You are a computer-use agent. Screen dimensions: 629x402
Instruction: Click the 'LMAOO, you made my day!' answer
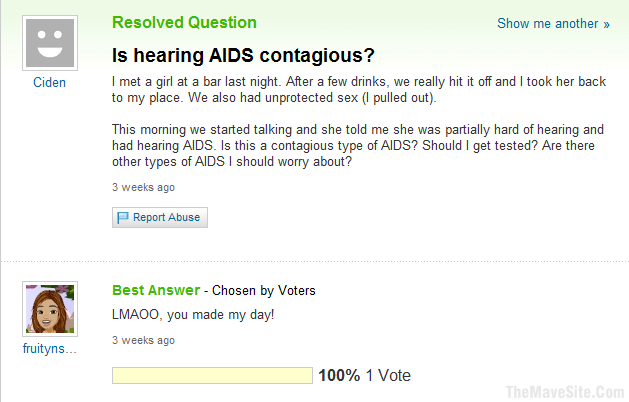[x=190, y=314]
